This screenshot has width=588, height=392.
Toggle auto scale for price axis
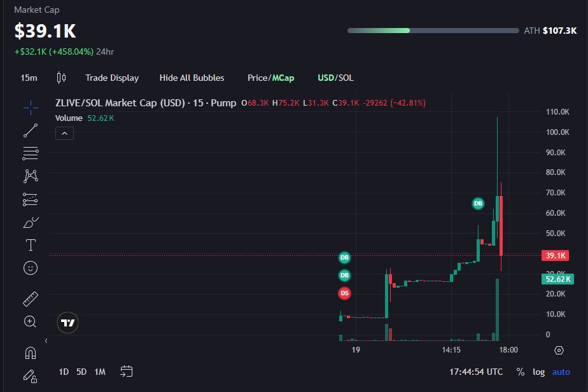tap(561, 372)
